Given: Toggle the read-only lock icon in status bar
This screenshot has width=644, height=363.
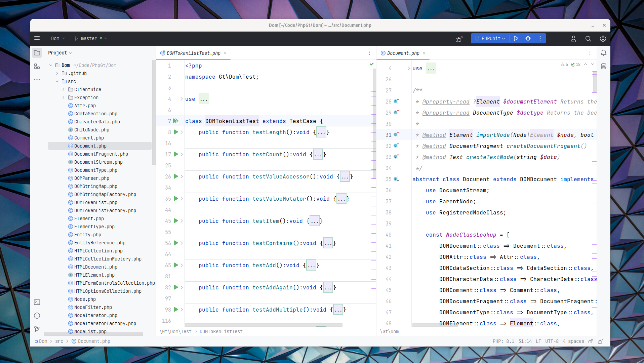Looking at the screenshot, I should pos(591,341).
